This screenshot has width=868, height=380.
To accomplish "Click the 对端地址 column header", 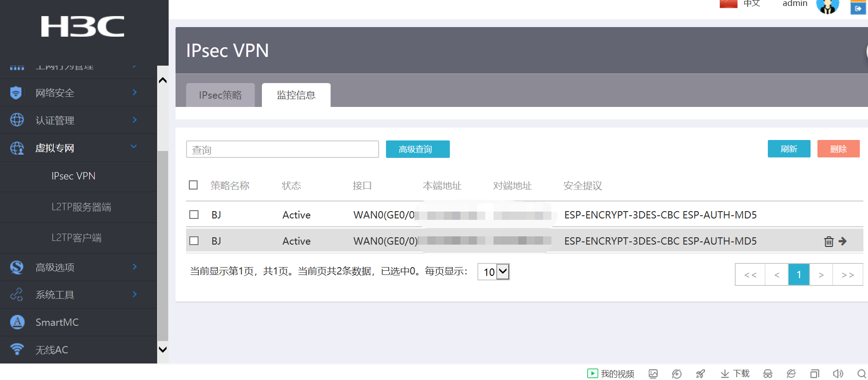I will pyautogui.click(x=512, y=185).
